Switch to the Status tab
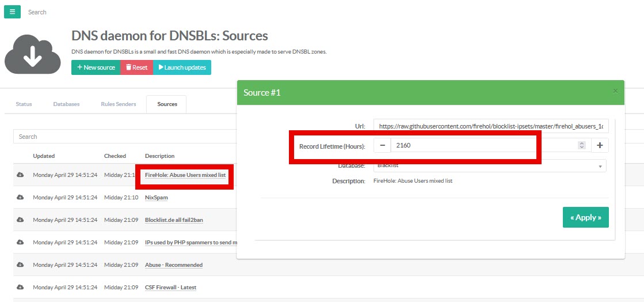The width and height of the screenshot is (644, 302). click(x=24, y=104)
